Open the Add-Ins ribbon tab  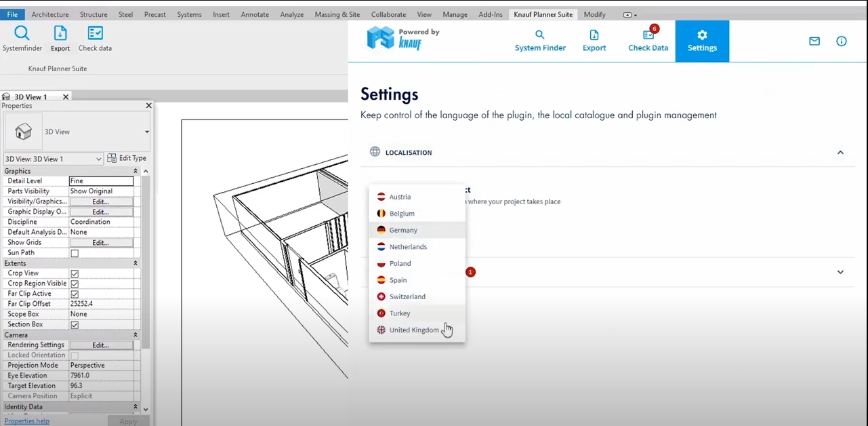click(x=491, y=14)
